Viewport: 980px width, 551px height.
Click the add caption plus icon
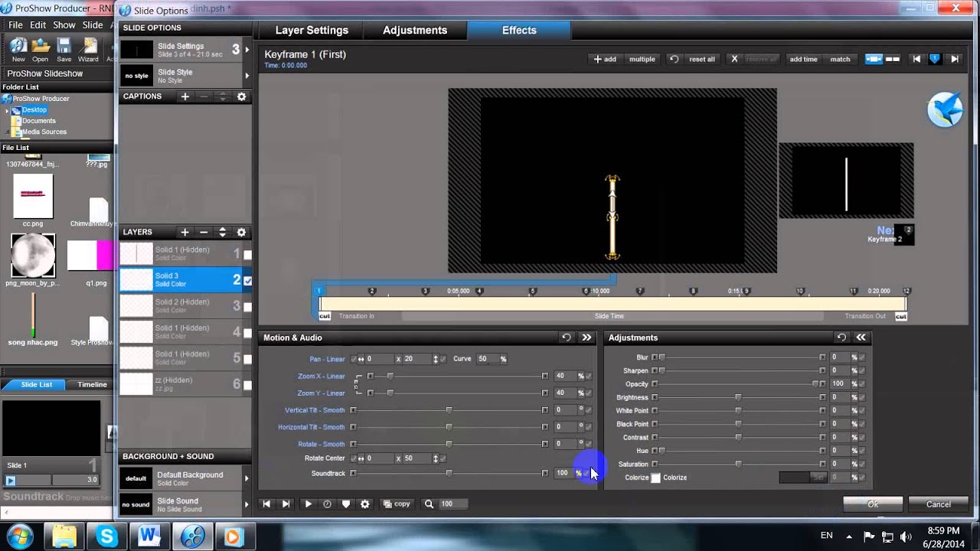(x=185, y=96)
